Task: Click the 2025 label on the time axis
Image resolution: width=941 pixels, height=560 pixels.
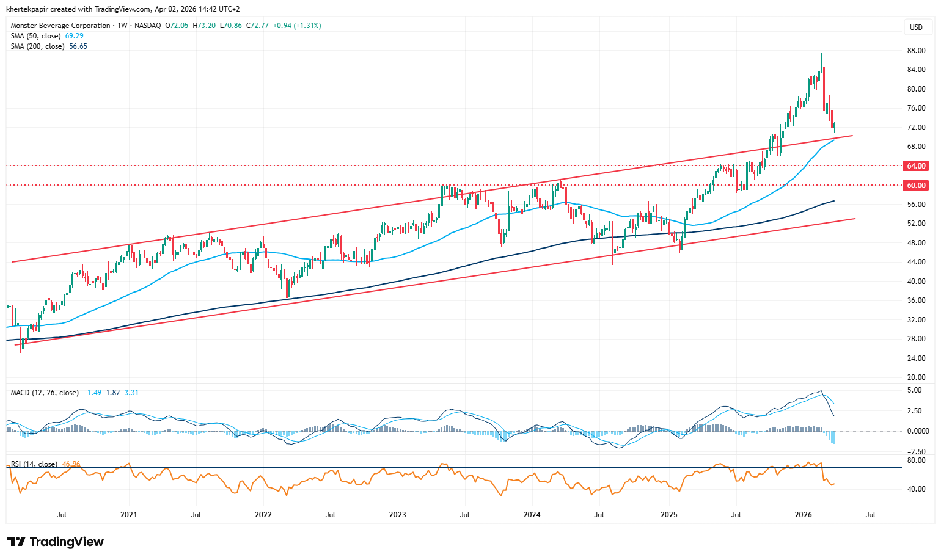Action: [x=669, y=515]
